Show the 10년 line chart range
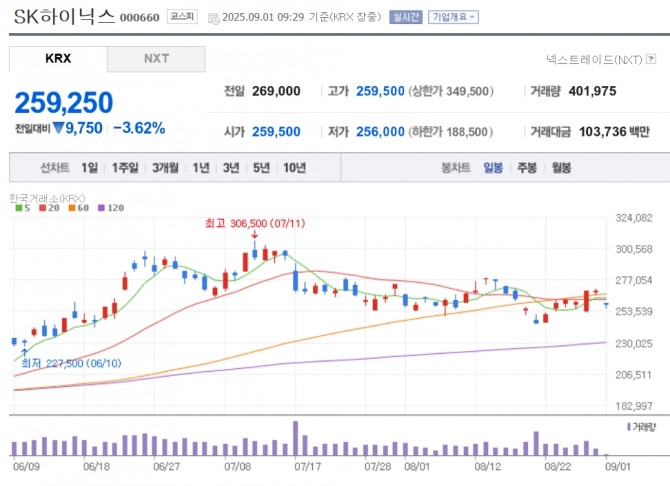 pos(294,168)
